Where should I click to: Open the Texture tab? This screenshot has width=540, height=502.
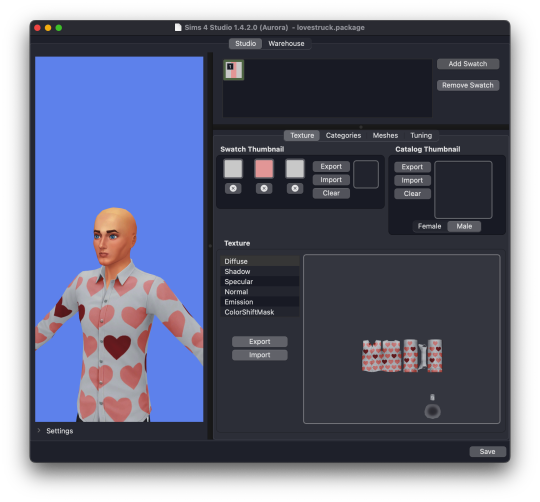[x=302, y=135]
